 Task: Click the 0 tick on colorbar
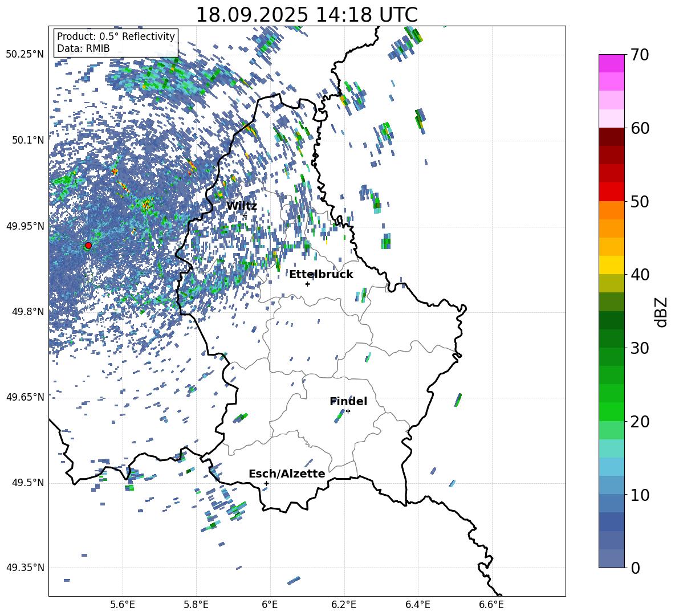pos(635,568)
